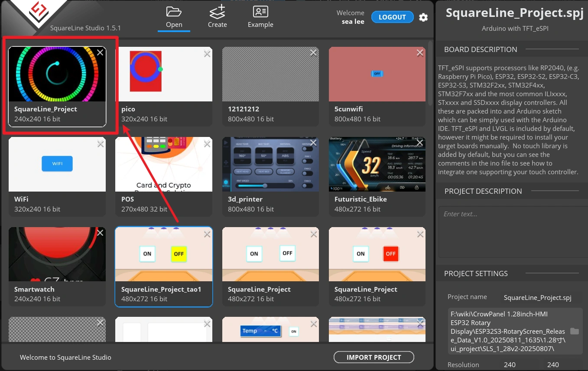The height and width of the screenshot is (371, 588).
Task: Click the Resolution width field 240
Action: 510,364
